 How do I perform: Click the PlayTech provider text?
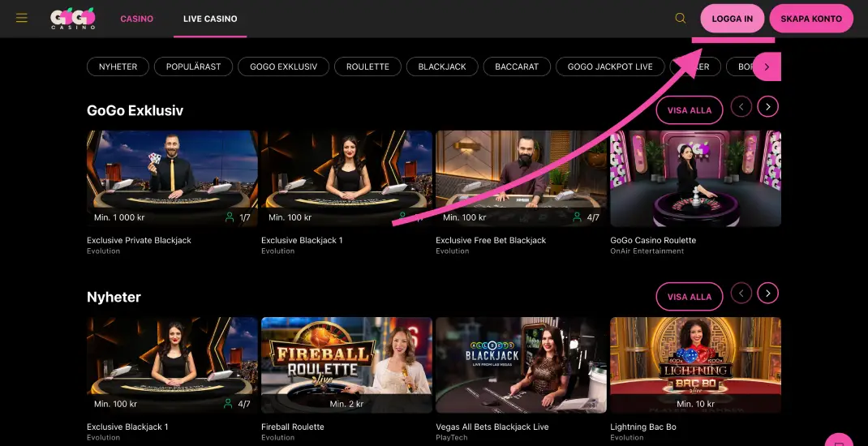tap(452, 438)
